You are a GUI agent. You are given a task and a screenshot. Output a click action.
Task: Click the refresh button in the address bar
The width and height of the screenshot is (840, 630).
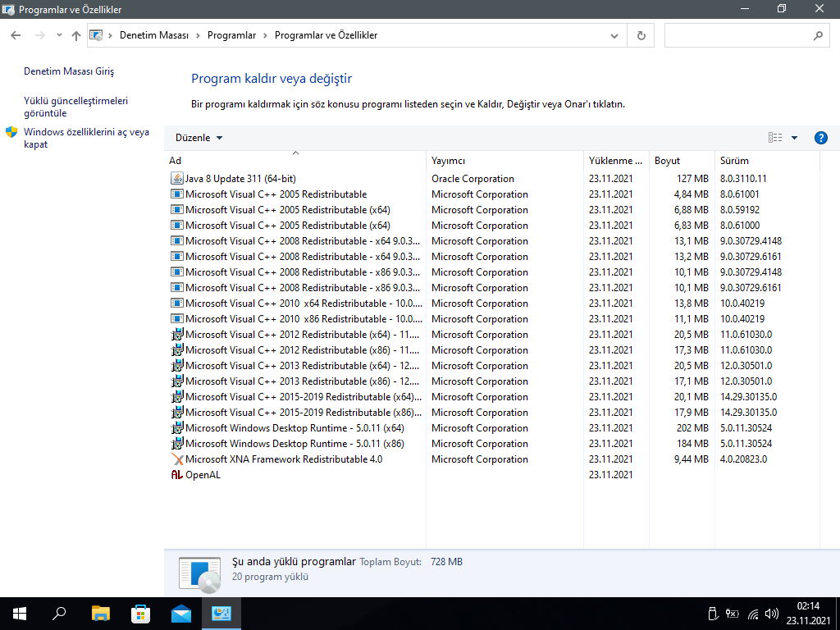click(641, 35)
